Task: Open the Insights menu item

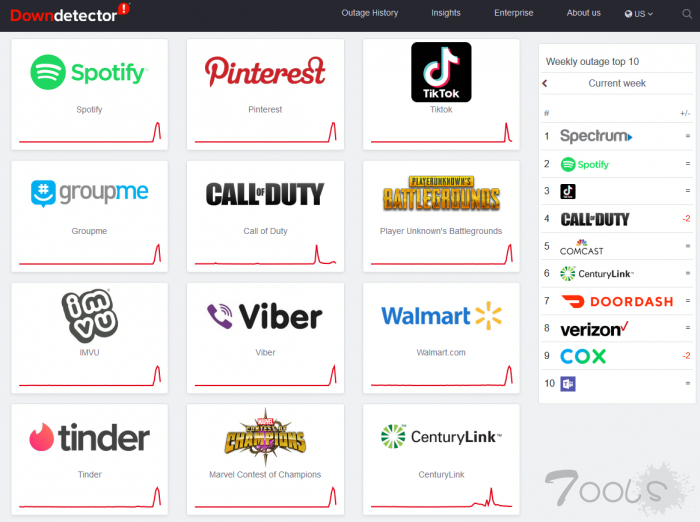Action: pos(446,13)
